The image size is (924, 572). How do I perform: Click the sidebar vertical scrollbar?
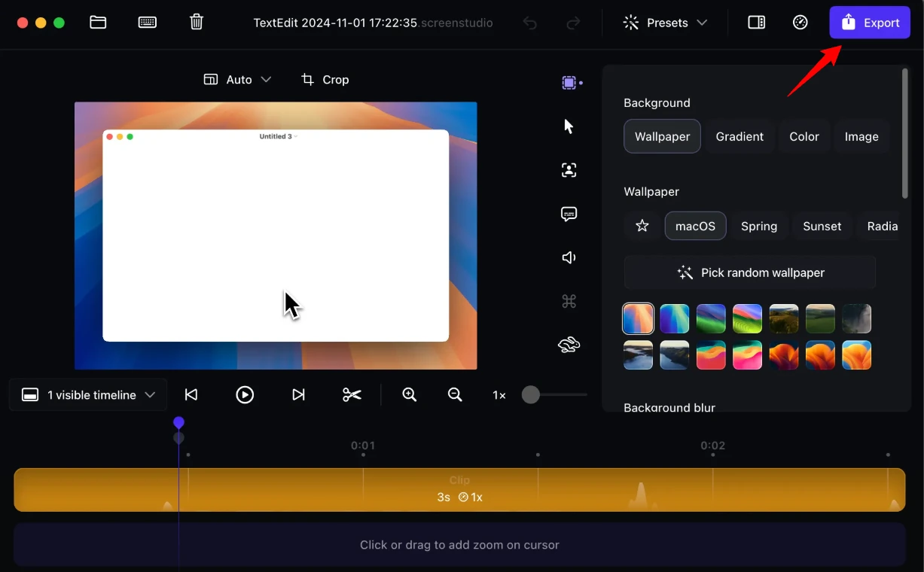coord(905,133)
